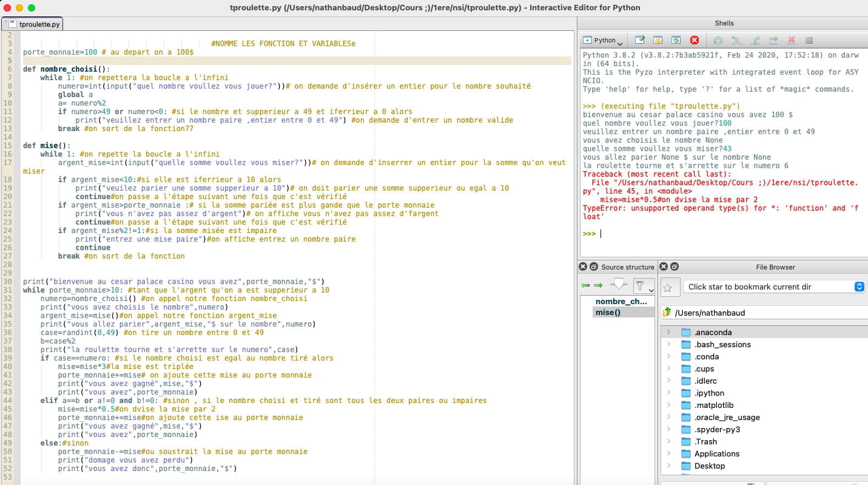
Task: Click line number 45 in the gutter
Action: pos(8,409)
